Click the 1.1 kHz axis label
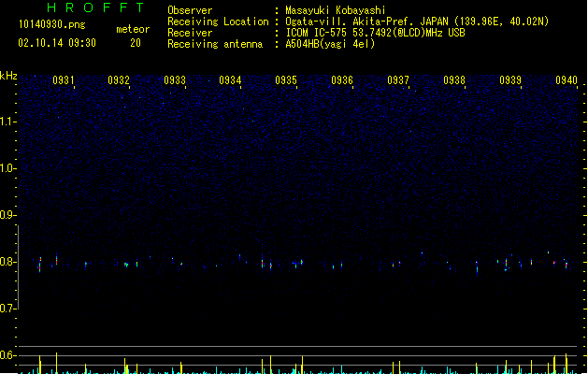The height and width of the screenshot is (374, 588). pyautogui.click(x=7, y=122)
